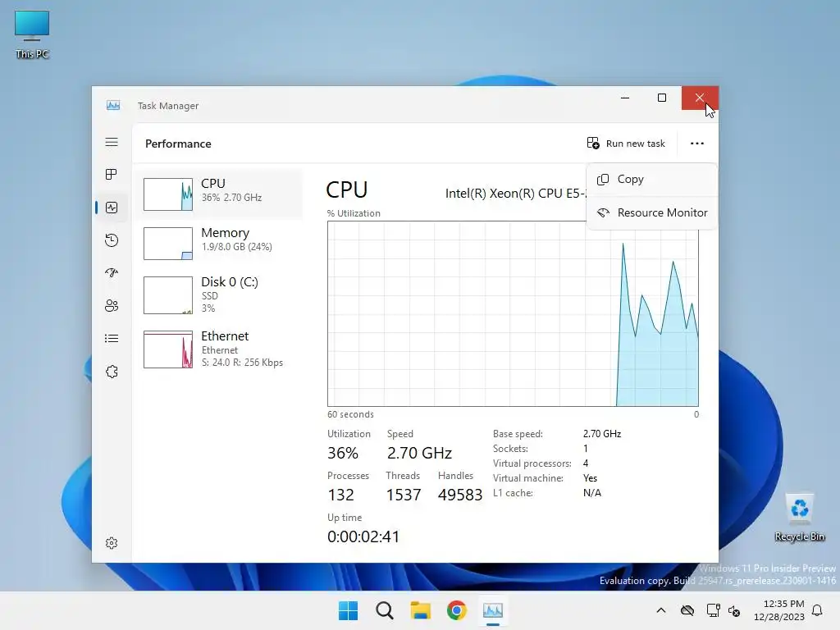Minimize the Task Manager window
The width and height of the screenshot is (840, 630).
point(624,98)
